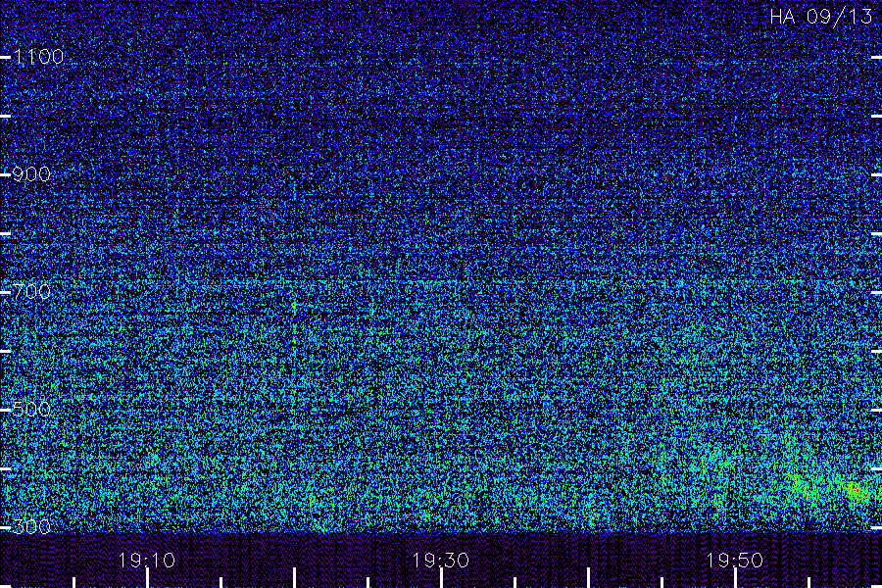Click the 700 frequency axis label
This screenshot has width=882, height=588.
pos(31,291)
